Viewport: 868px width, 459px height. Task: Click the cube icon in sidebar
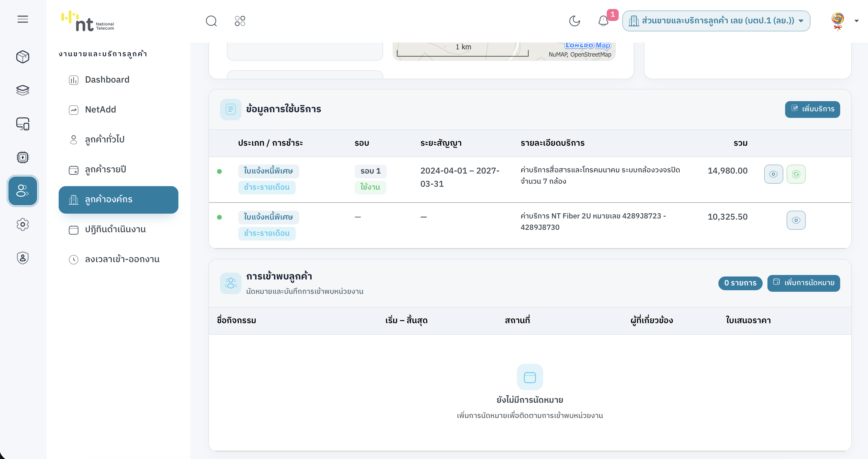pyautogui.click(x=22, y=57)
